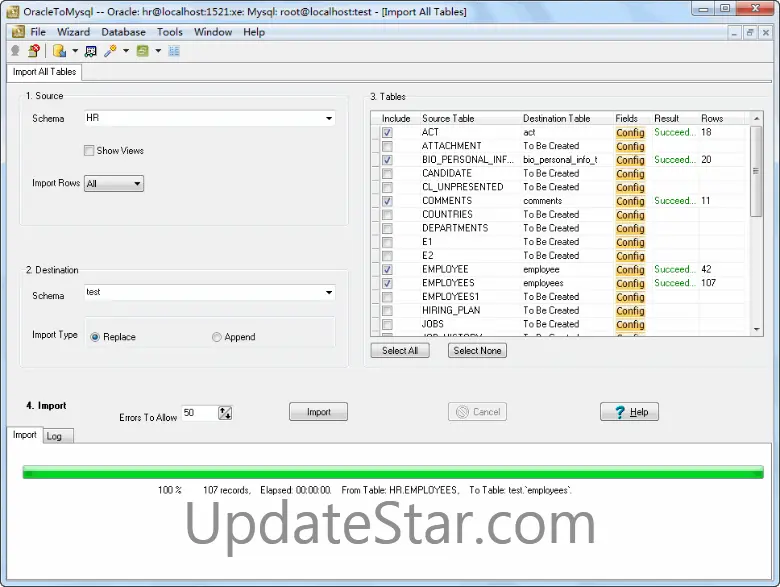Check the ATTACHMENT table include checkbox
The width and height of the screenshot is (780, 587).
(387, 146)
